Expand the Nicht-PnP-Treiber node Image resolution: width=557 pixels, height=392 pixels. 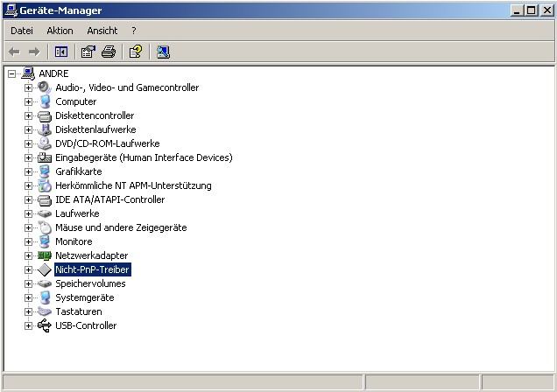coord(28,270)
